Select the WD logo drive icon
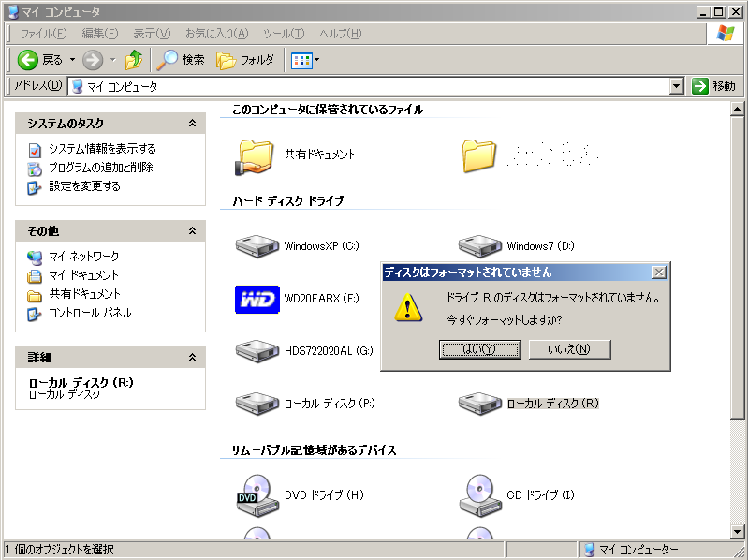Viewport: 748px width, 560px height. tap(257, 299)
